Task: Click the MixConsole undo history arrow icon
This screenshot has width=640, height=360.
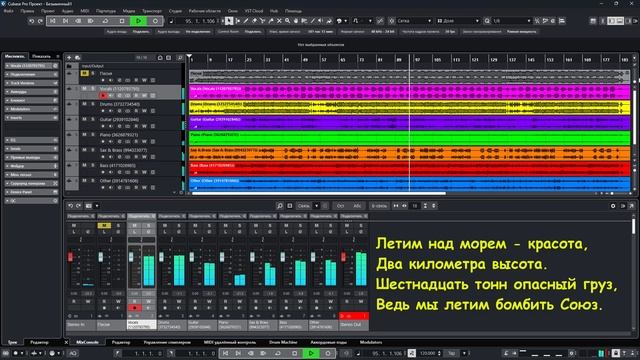Action: [x=70, y=206]
